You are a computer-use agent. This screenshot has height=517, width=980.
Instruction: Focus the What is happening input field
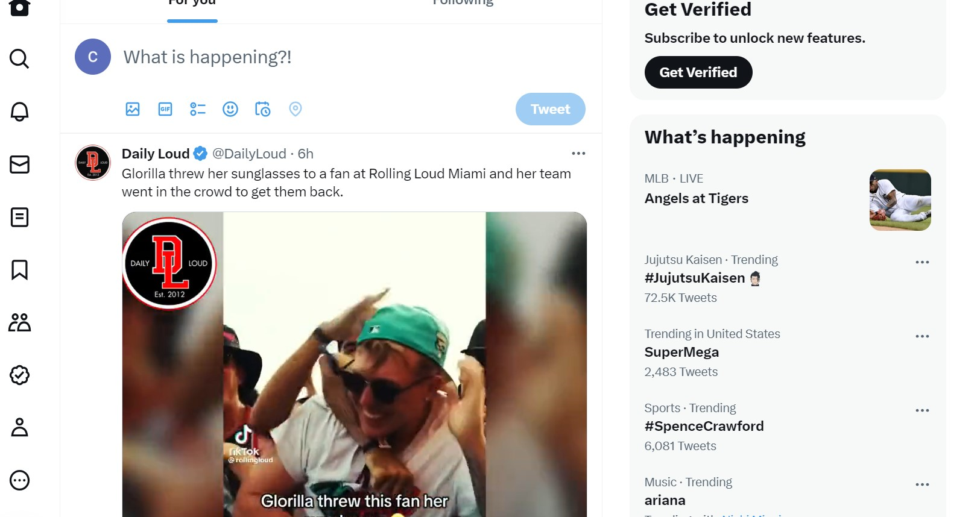point(350,57)
